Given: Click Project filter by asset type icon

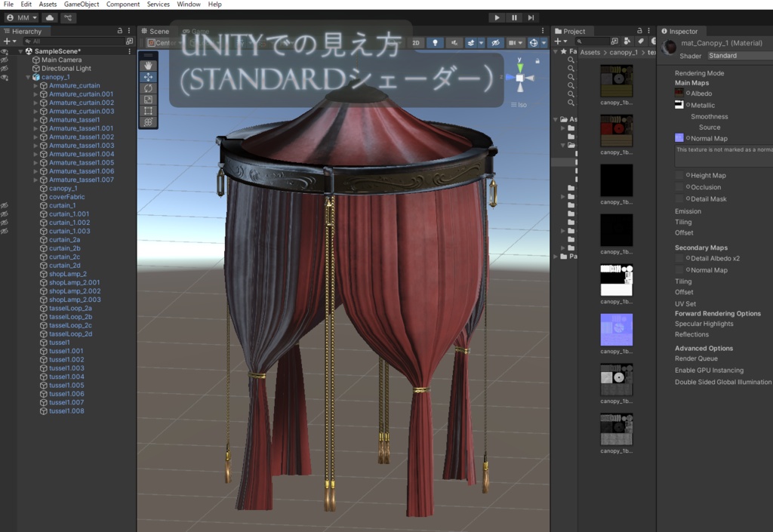Looking at the screenshot, I should [x=627, y=42].
